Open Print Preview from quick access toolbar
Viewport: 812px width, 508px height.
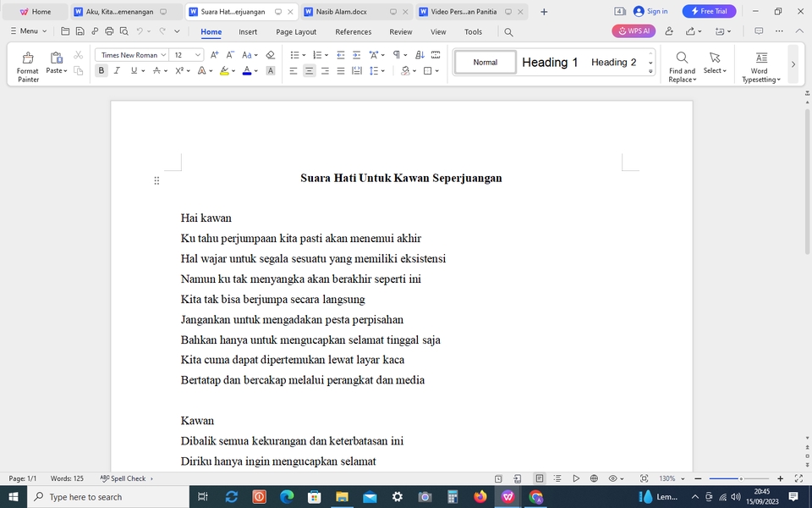tap(123, 31)
